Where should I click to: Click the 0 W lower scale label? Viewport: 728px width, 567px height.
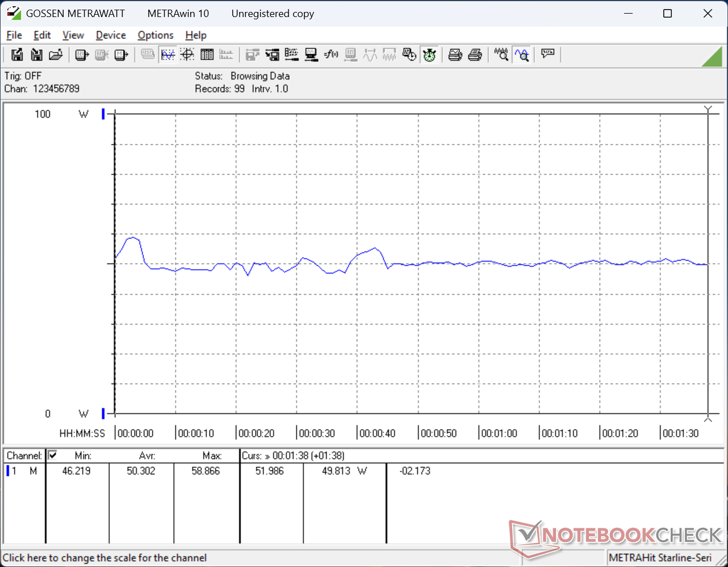[48, 414]
